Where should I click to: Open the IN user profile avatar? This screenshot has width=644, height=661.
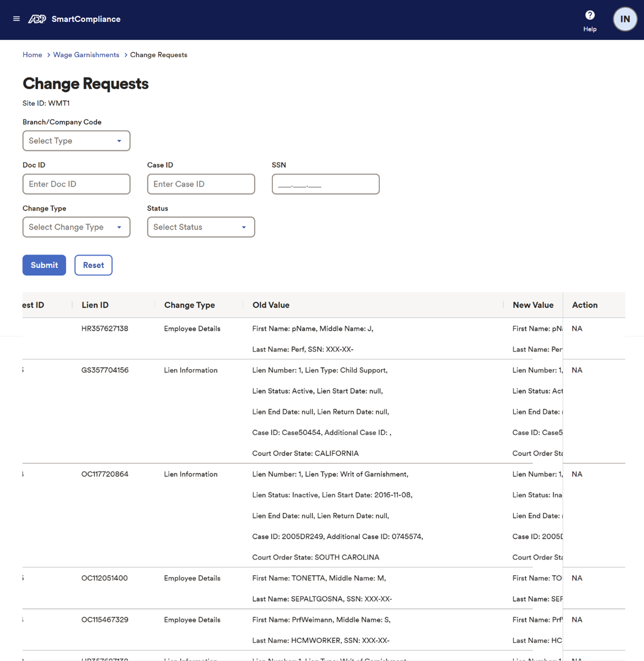tap(625, 19)
